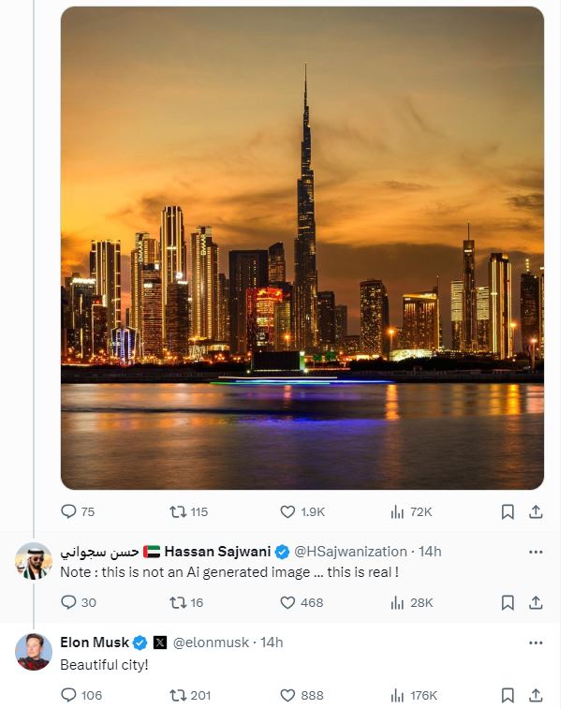Bookmark the Dubai skyline image post
588x709 pixels.
[x=507, y=511]
